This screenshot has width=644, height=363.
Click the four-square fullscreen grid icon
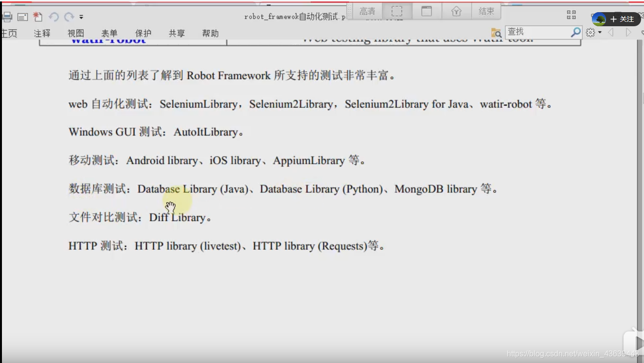(572, 15)
